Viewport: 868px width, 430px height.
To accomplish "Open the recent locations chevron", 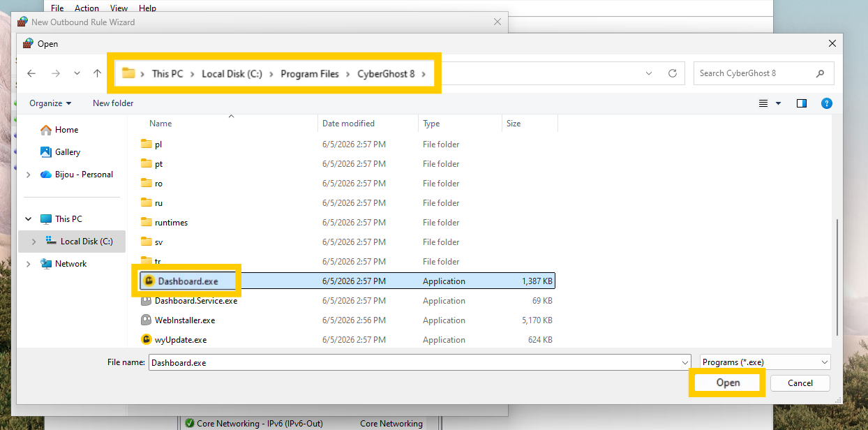I will 77,73.
